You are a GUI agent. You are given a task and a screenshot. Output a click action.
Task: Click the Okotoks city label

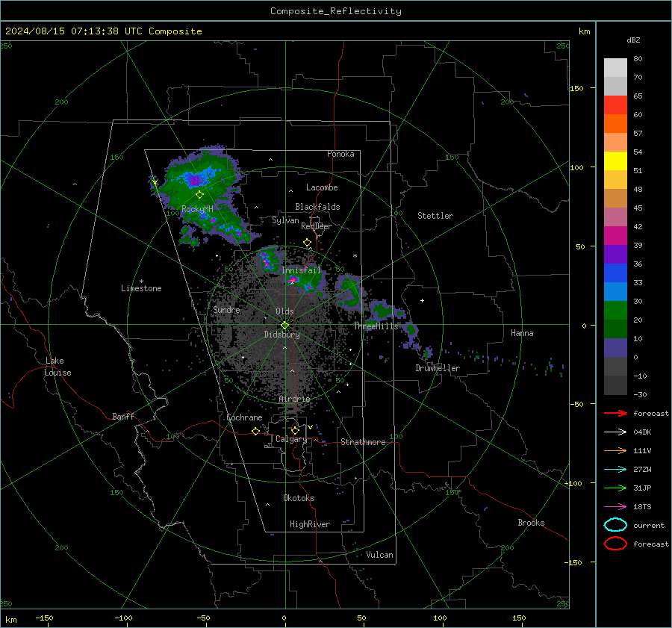coord(299,498)
